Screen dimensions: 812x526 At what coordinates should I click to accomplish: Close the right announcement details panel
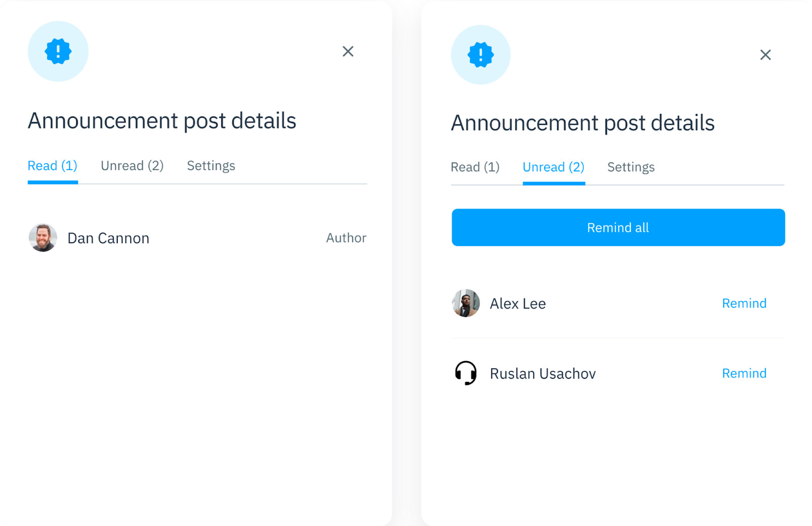[765, 55]
